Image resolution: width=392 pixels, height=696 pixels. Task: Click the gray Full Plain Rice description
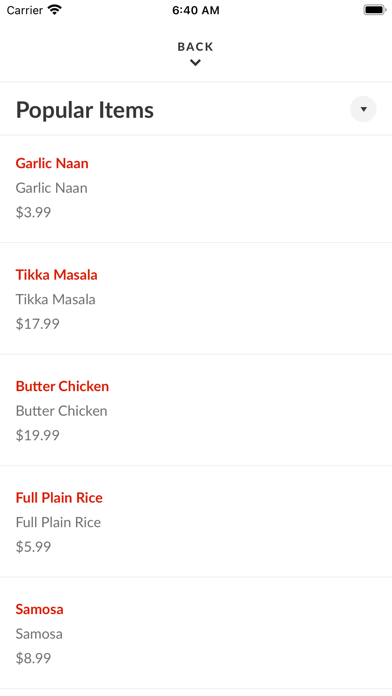click(58, 522)
